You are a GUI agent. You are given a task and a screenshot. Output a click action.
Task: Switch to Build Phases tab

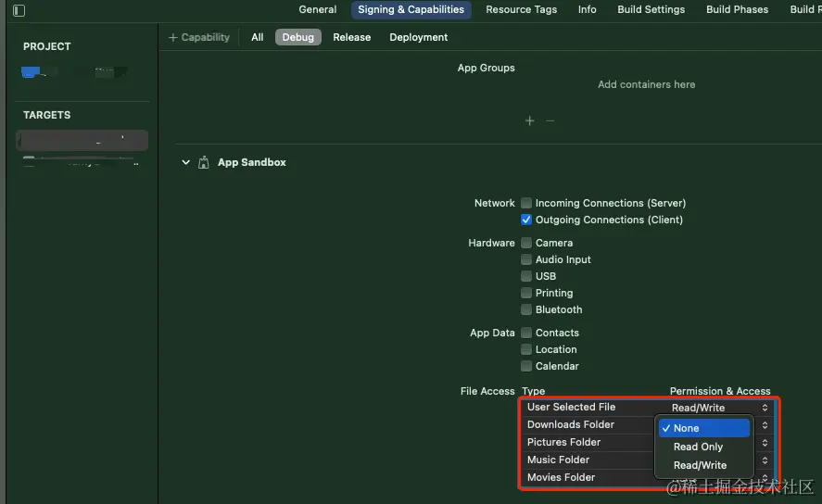(x=737, y=9)
